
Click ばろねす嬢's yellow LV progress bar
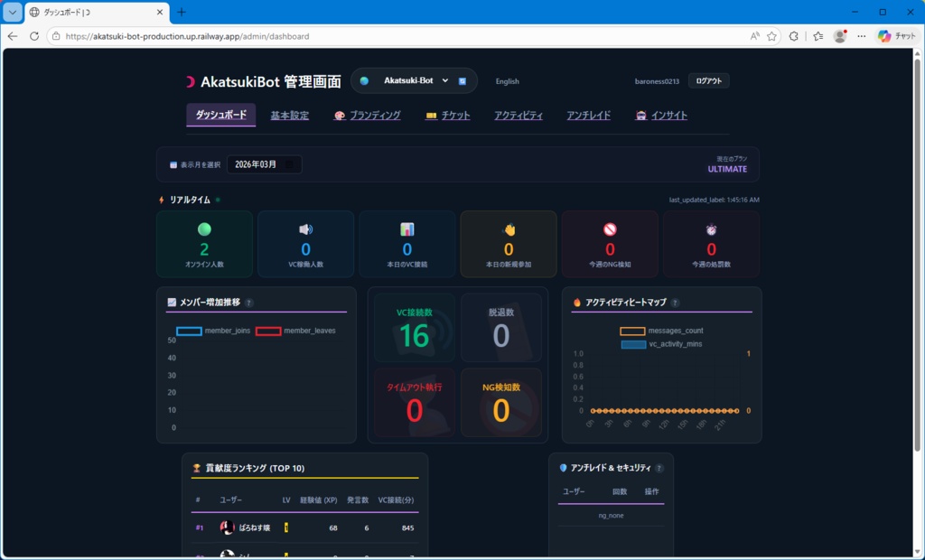[x=287, y=527]
